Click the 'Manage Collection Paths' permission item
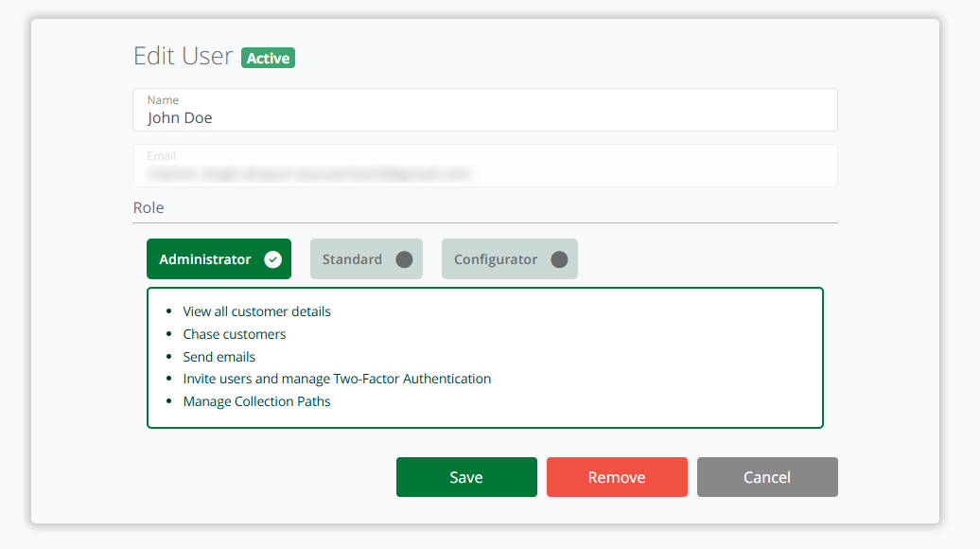Image resolution: width=980 pixels, height=549 pixels. click(256, 401)
